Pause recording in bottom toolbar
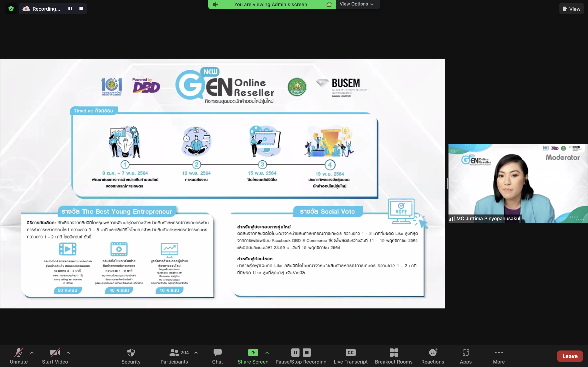588x367 pixels. pos(295,353)
